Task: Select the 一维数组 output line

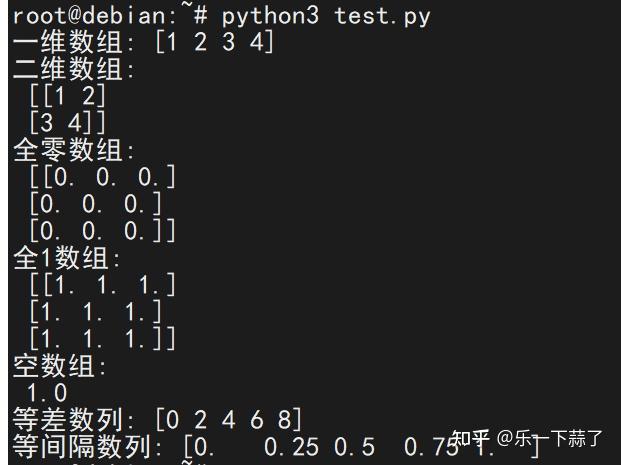Action: click(143, 42)
